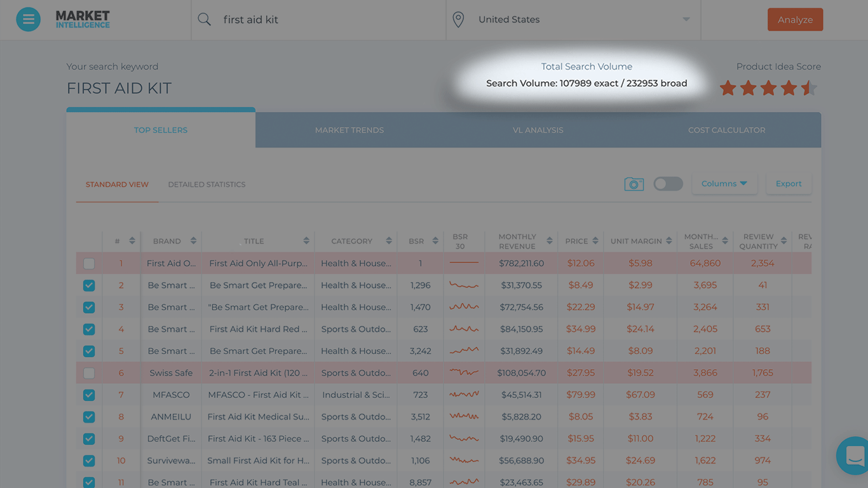Click the Swiss Safe brand cell
Image resolution: width=868 pixels, height=488 pixels.
click(x=171, y=373)
